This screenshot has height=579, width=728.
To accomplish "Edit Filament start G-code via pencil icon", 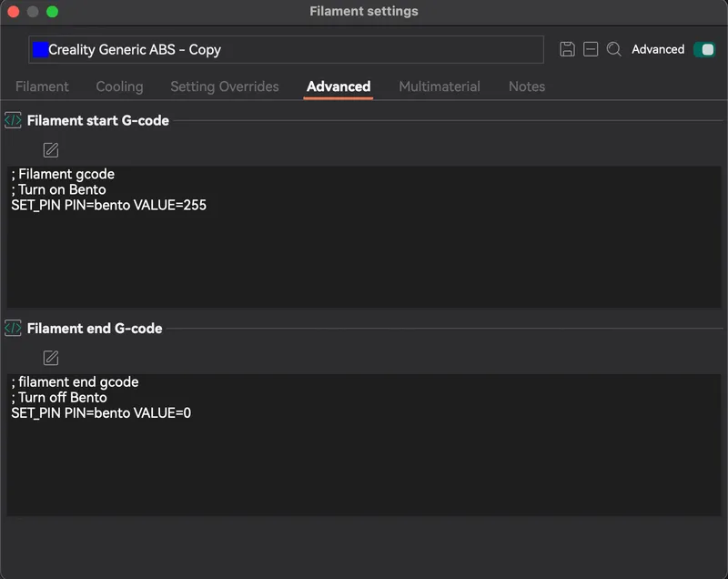I will pyautogui.click(x=51, y=150).
